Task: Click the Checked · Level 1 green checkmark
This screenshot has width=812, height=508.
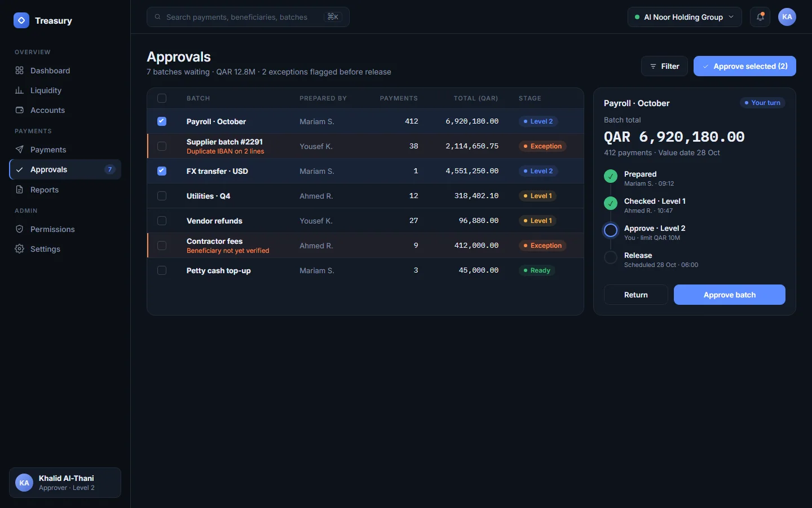Action: point(611,203)
